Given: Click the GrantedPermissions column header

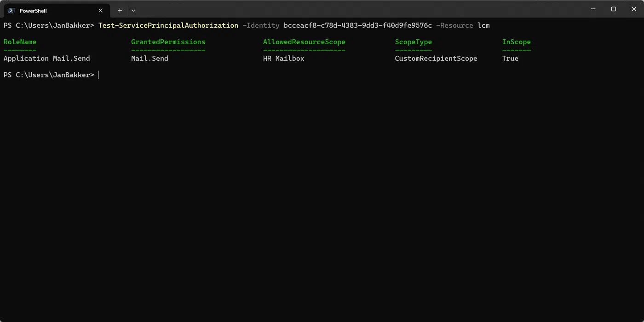Looking at the screenshot, I should pyautogui.click(x=168, y=42).
